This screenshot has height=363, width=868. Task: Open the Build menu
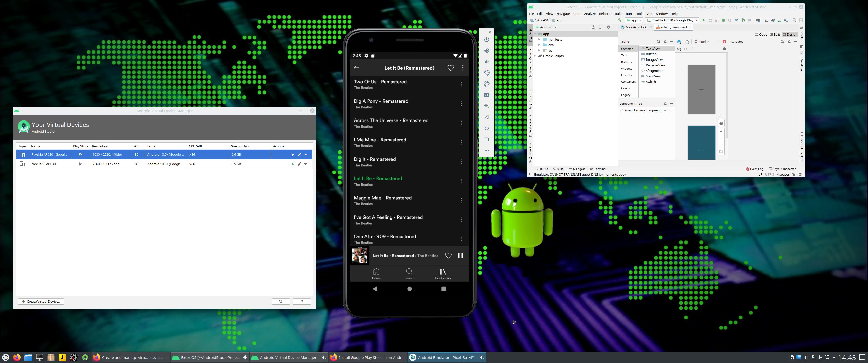tap(618, 14)
